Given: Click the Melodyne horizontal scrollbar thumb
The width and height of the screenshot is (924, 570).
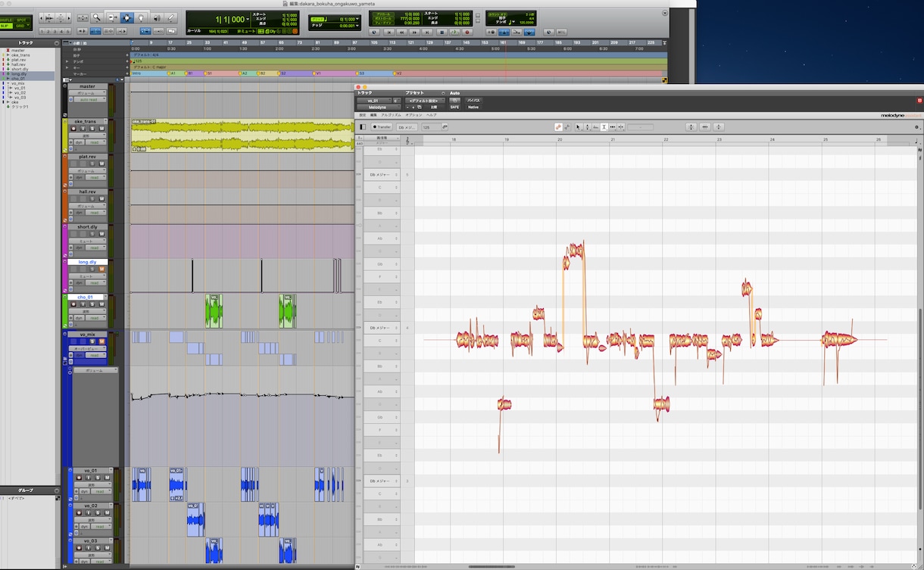Looking at the screenshot, I should [x=492, y=566].
